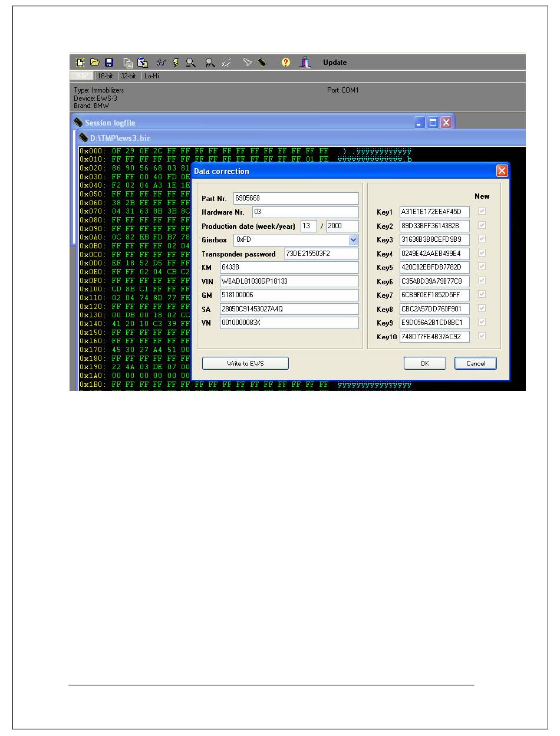
Task: Click the VN input field
Action: coord(289,323)
